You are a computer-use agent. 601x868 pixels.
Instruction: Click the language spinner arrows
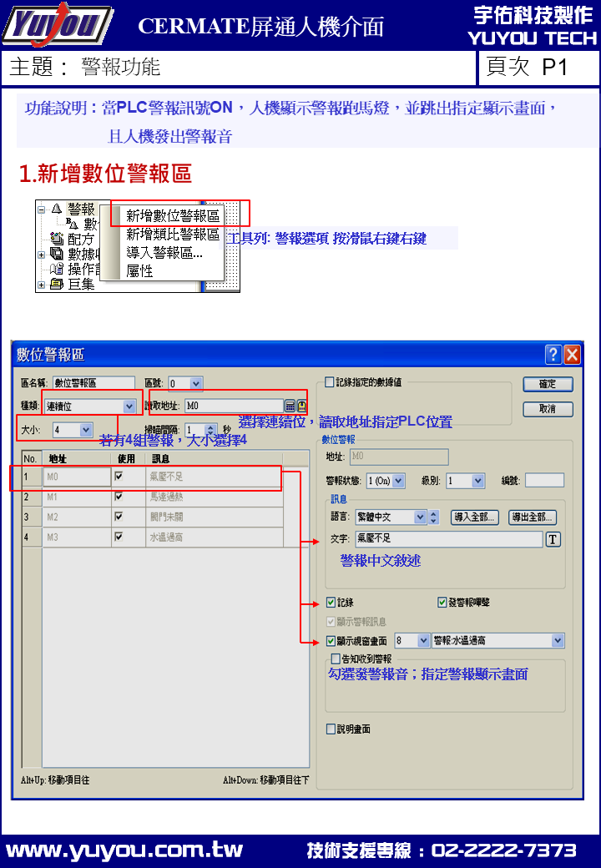[434, 517]
